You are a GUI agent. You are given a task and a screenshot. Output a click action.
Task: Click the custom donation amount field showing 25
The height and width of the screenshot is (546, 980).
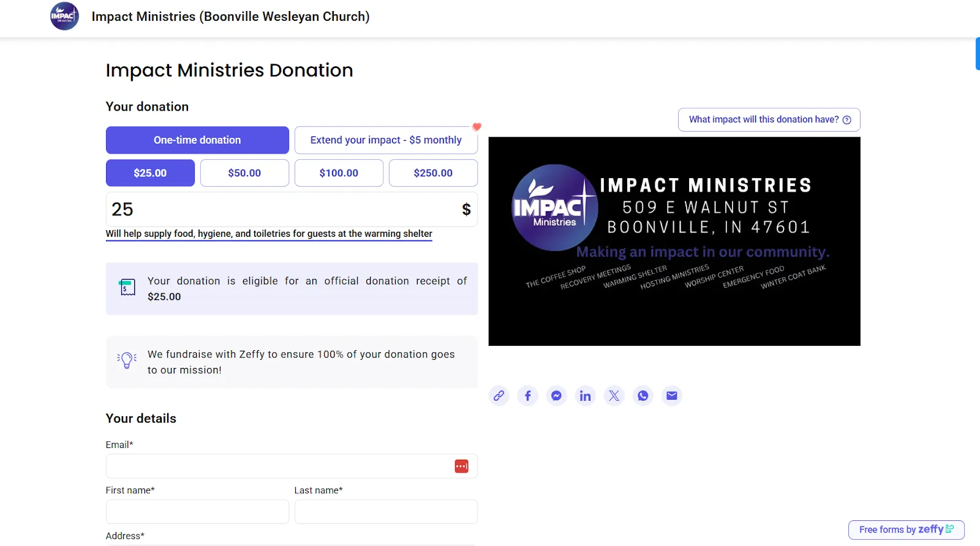(292, 209)
